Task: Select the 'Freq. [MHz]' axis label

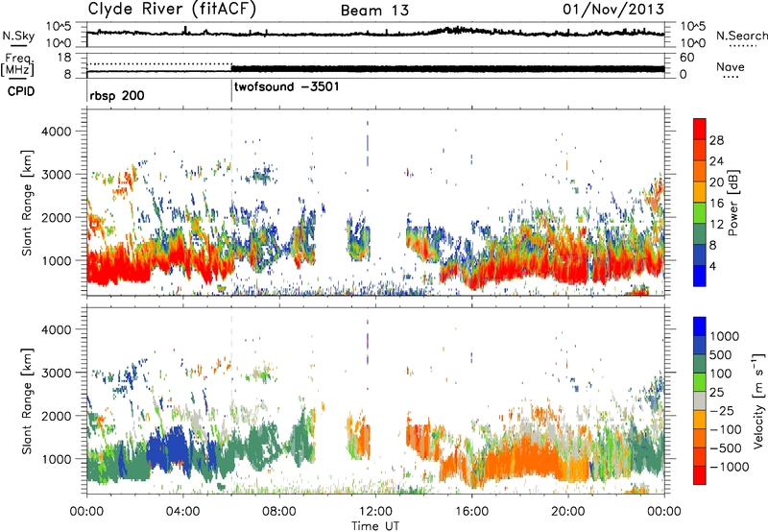Action: click(17, 64)
